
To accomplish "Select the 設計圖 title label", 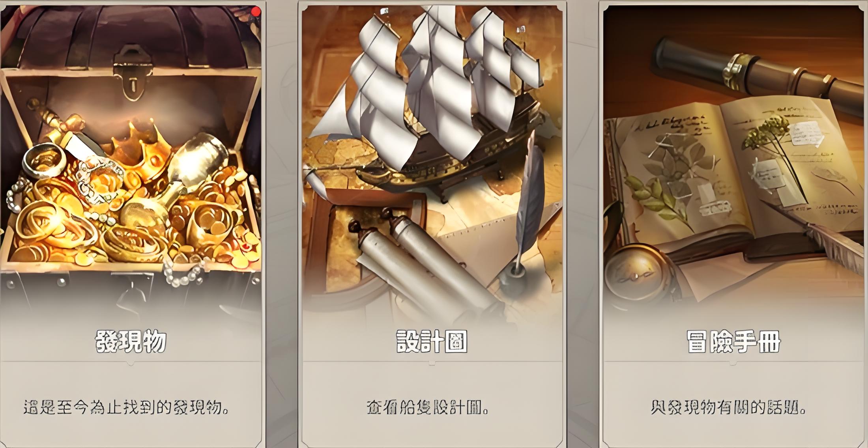I will (x=432, y=341).
